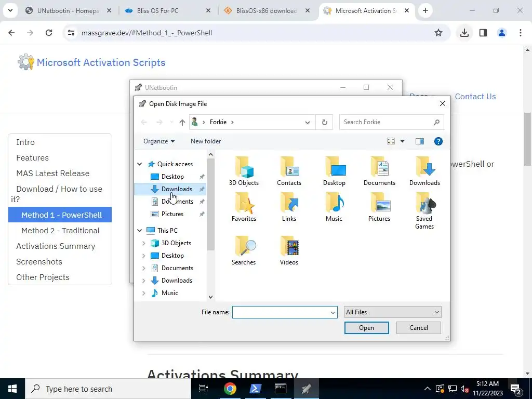Switch to BlissOS-x86 download tab
This screenshot has height=399, width=532.
click(267, 11)
